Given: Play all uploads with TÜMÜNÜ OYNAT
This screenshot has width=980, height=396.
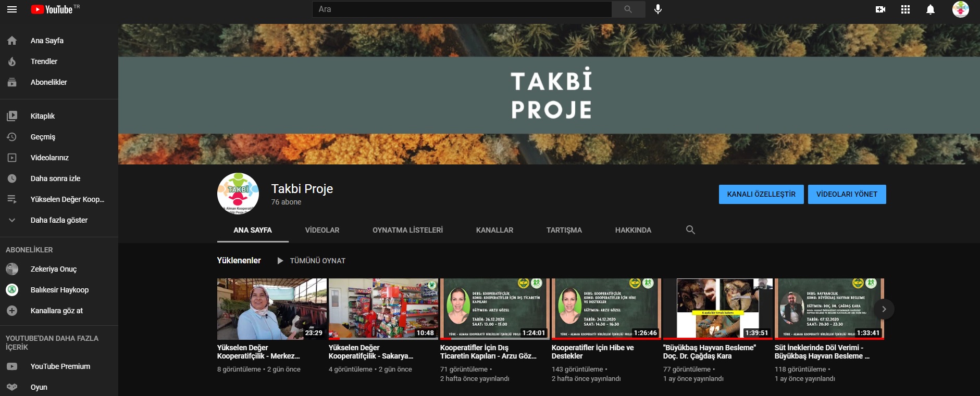Looking at the screenshot, I should [311, 261].
